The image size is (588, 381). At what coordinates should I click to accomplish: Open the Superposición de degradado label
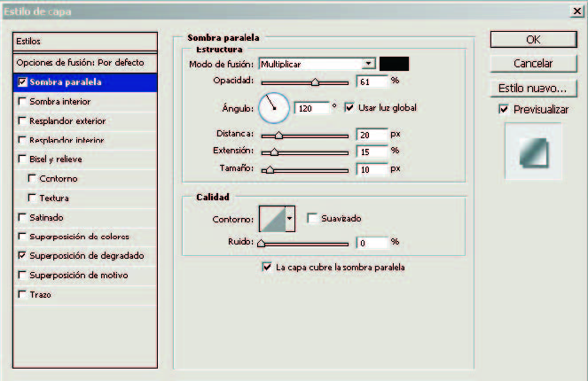coord(87,256)
